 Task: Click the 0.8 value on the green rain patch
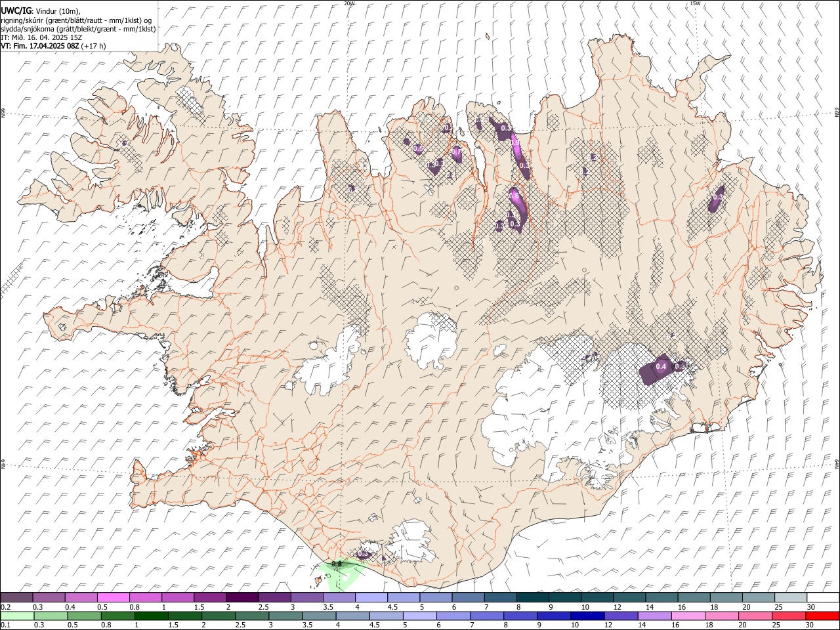pyautogui.click(x=337, y=564)
